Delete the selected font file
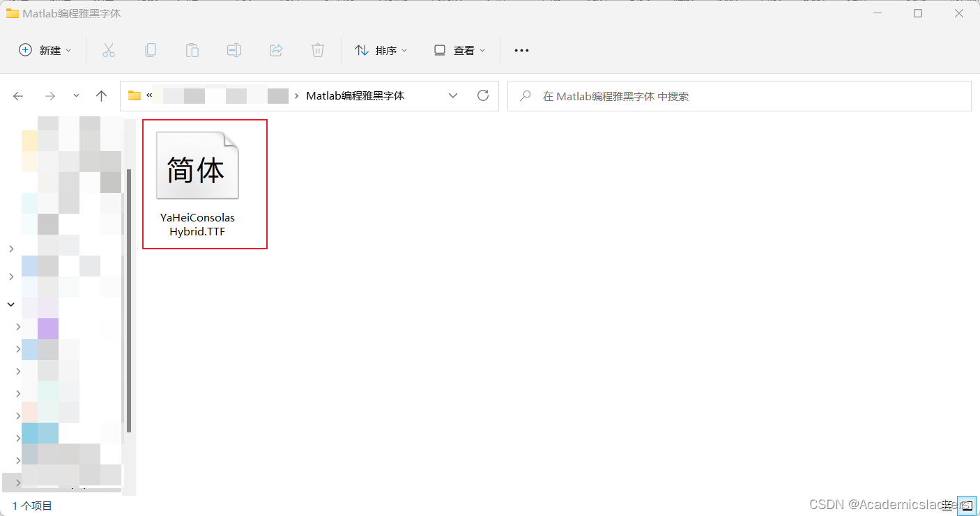 [x=318, y=49]
